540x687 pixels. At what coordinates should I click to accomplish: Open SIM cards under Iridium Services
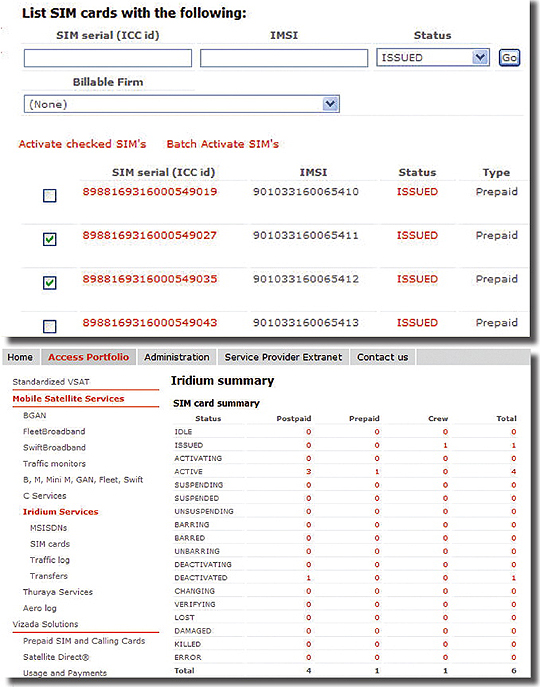pos(50,544)
